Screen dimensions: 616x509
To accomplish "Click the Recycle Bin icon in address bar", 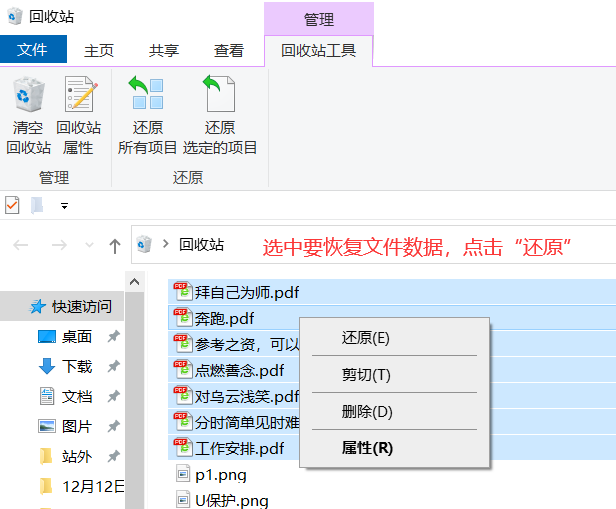I will [x=144, y=244].
